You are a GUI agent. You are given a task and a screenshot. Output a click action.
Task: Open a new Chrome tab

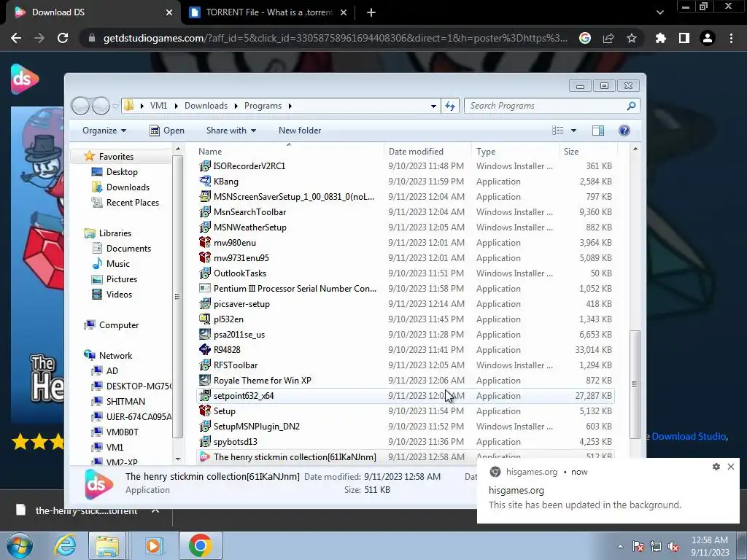point(371,12)
